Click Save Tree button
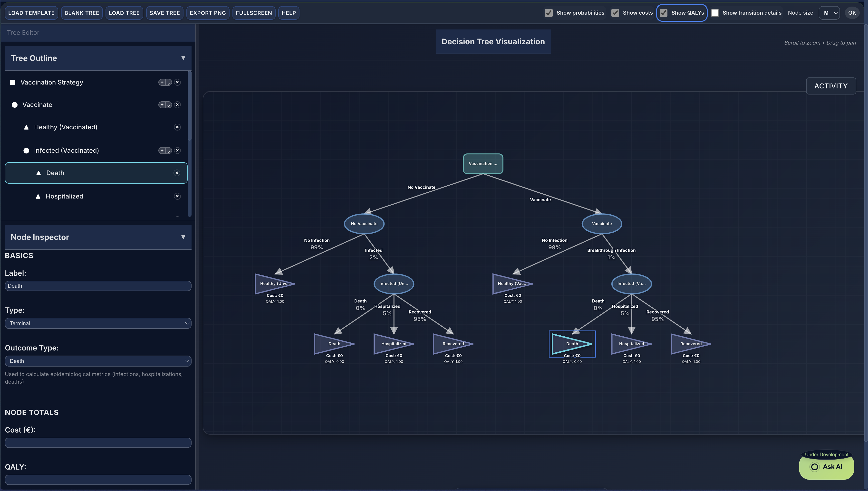The height and width of the screenshot is (491, 868). pos(165,13)
